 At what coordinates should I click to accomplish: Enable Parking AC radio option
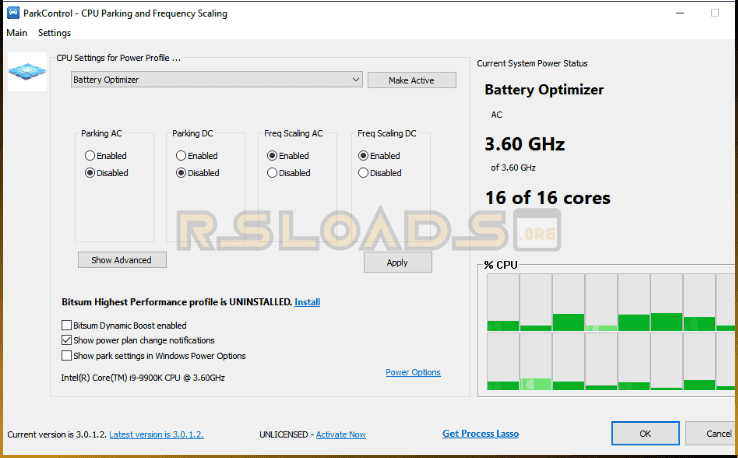[x=91, y=156]
